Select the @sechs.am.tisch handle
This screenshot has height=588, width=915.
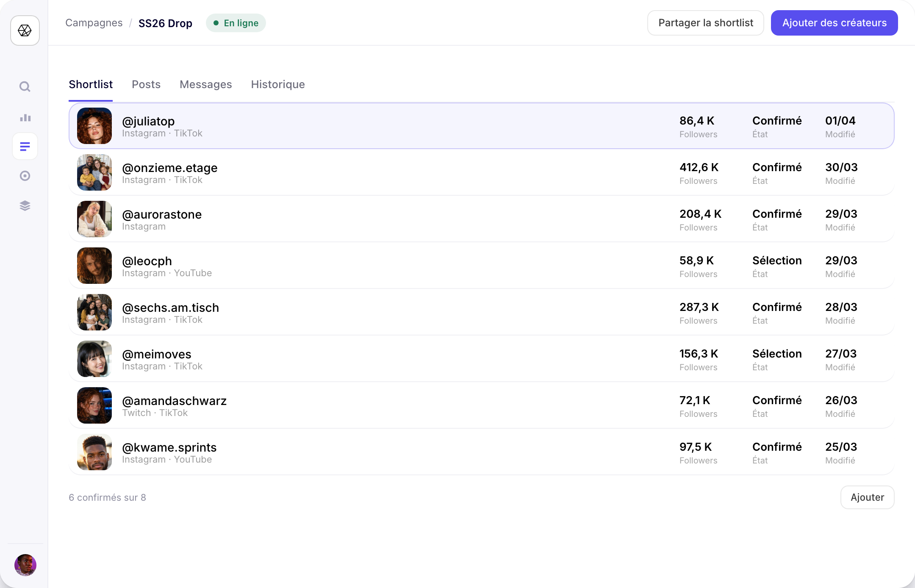coord(171,308)
